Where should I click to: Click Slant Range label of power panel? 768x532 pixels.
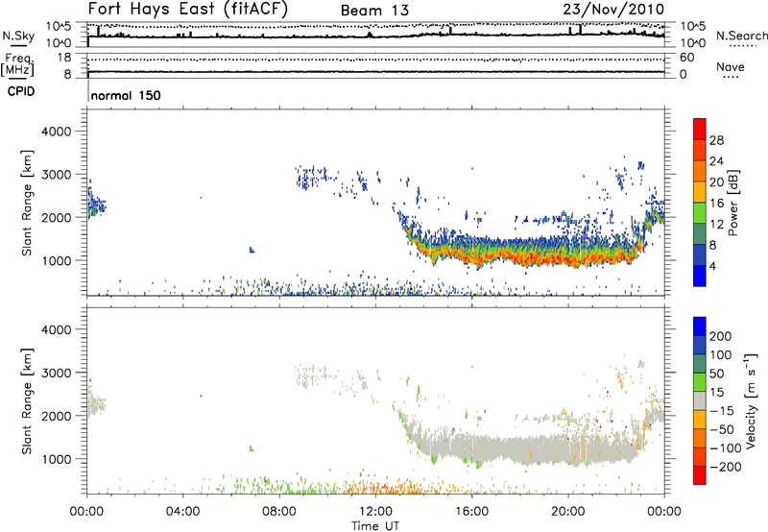click(27, 203)
